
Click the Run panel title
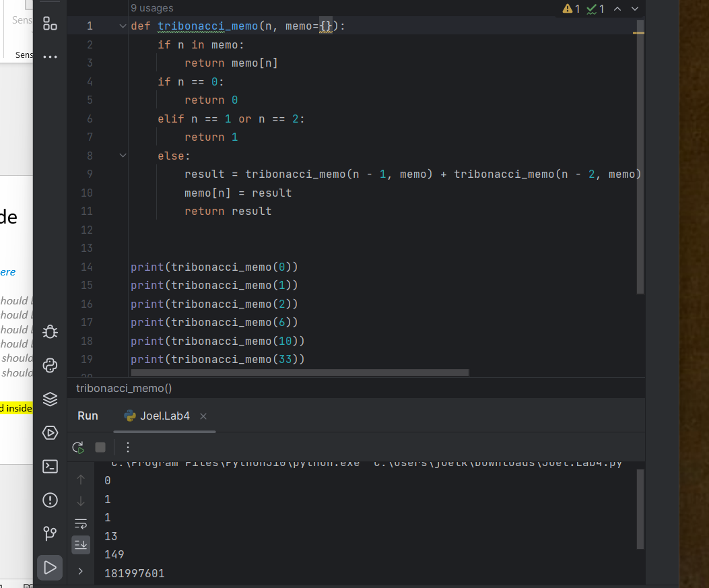tap(88, 416)
